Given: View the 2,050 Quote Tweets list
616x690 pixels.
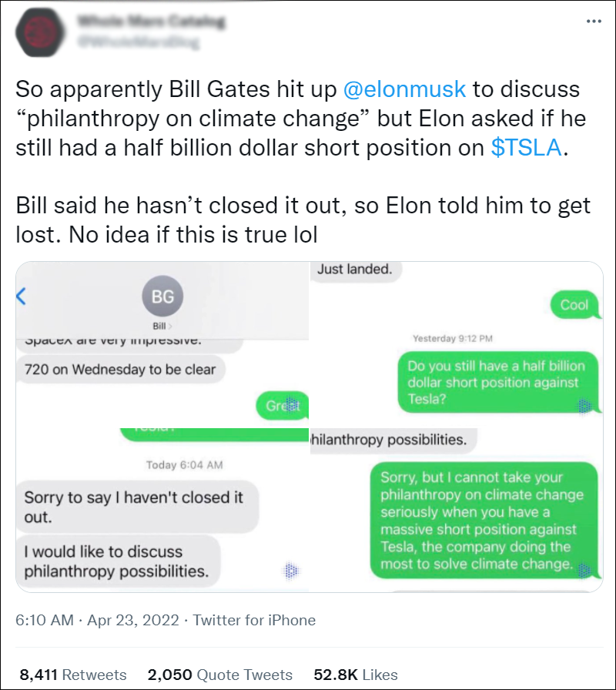Looking at the screenshot, I should [x=219, y=675].
